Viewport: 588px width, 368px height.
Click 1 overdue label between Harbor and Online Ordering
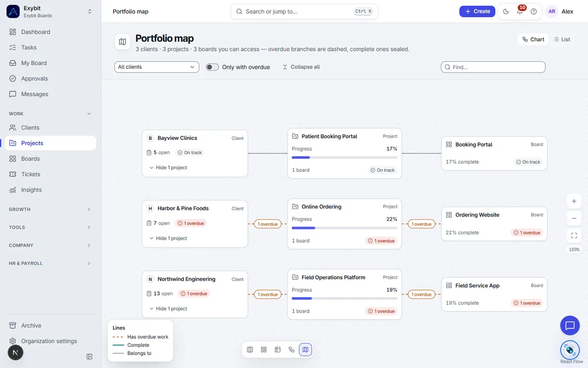point(268,224)
